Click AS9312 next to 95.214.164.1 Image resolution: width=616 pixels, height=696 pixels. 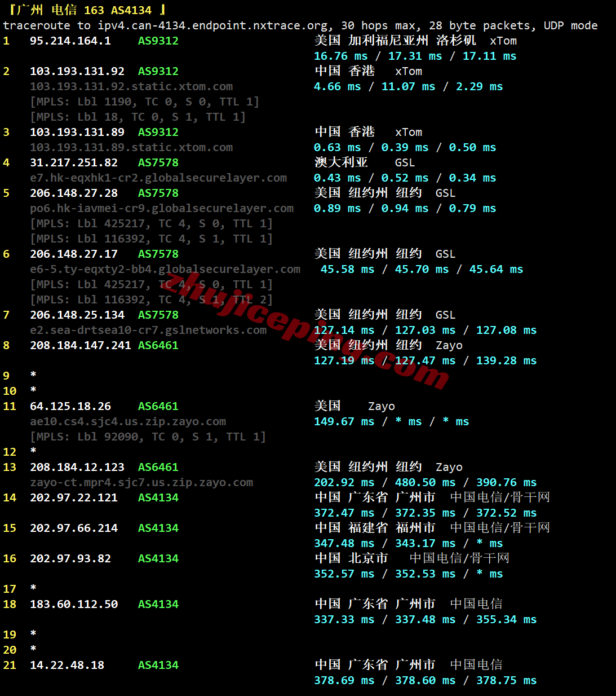[158, 41]
